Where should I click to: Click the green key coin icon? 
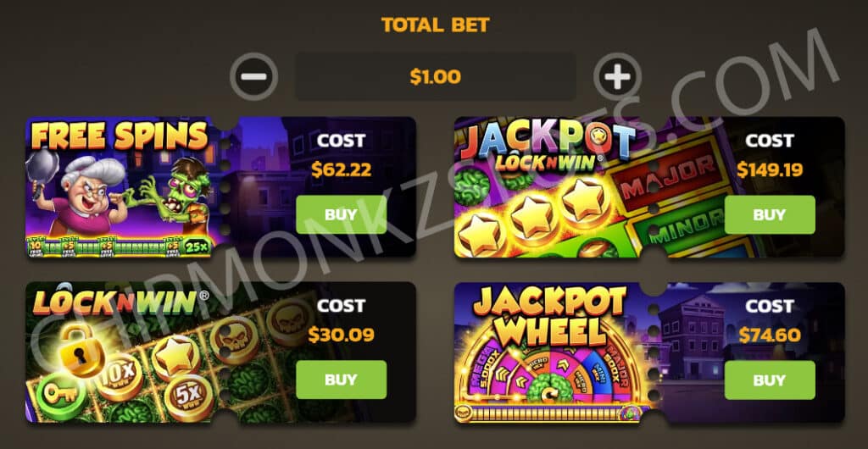click(x=55, y=394)
